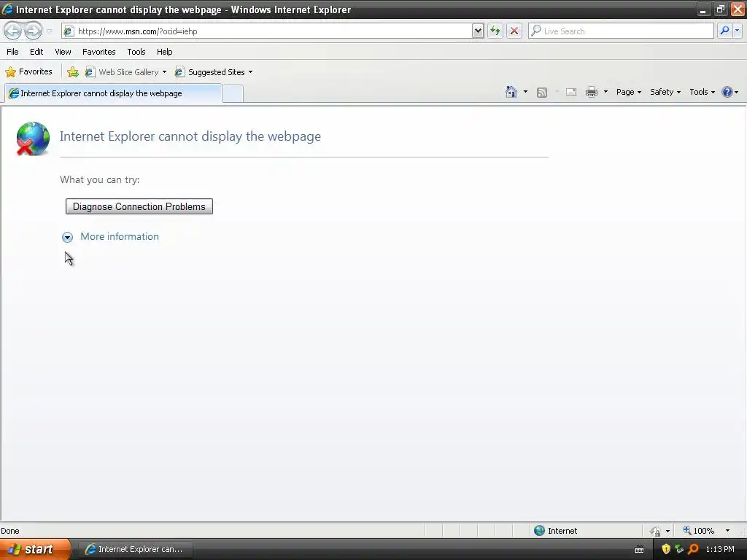
Task: Click the page icon in address bar
Action: tap(69, 31)
